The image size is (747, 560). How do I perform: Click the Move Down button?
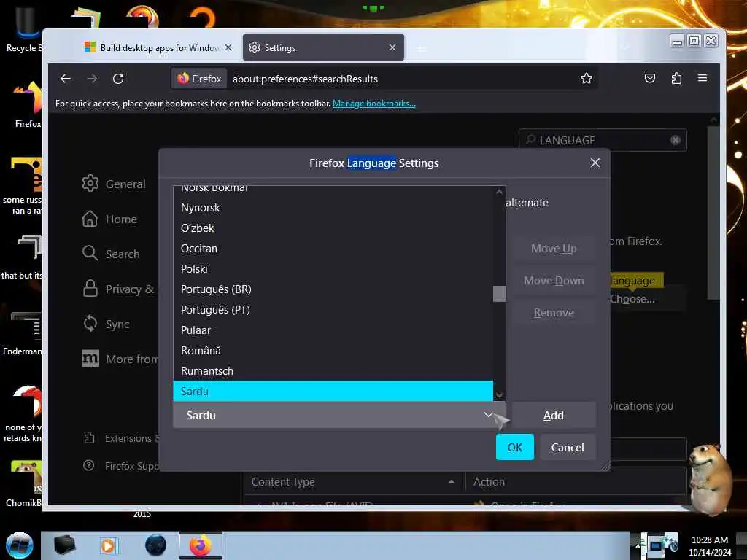pyautogui.click(x=554, y=281)
